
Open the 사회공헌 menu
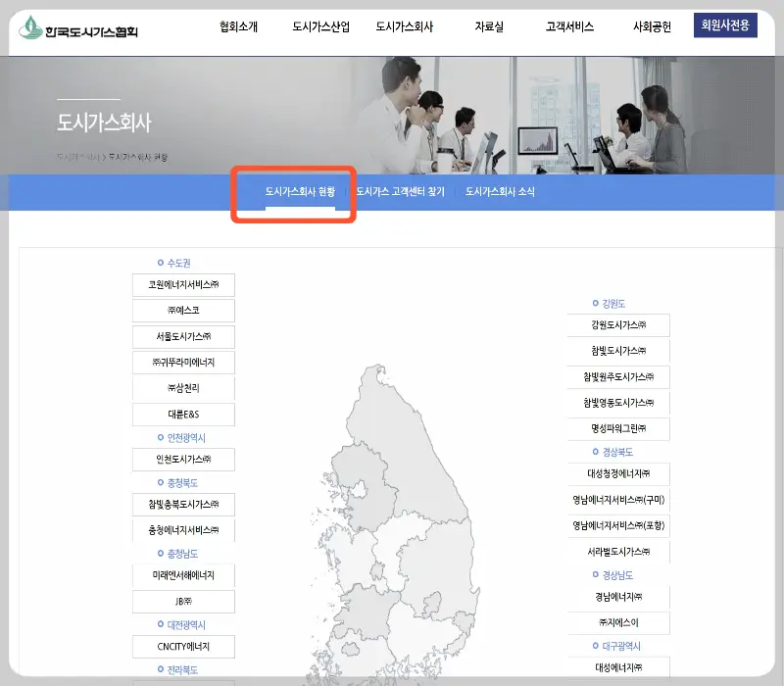click(x=652, y=26)
